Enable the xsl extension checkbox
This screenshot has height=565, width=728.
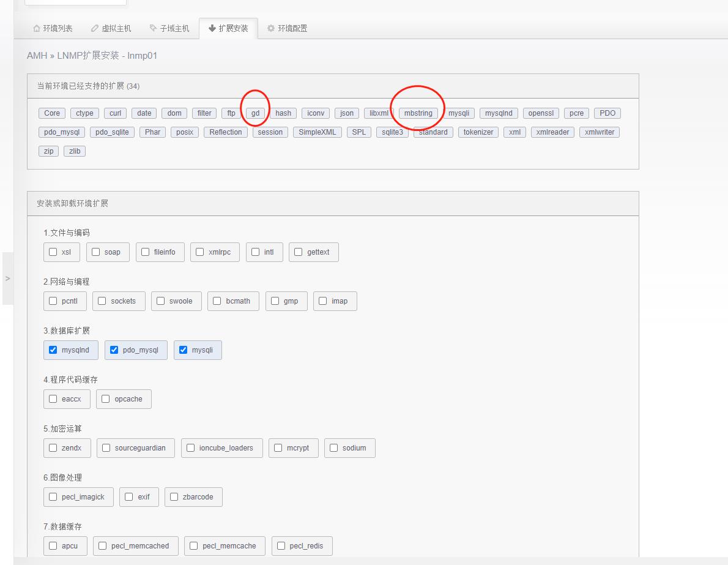point(53,252)
